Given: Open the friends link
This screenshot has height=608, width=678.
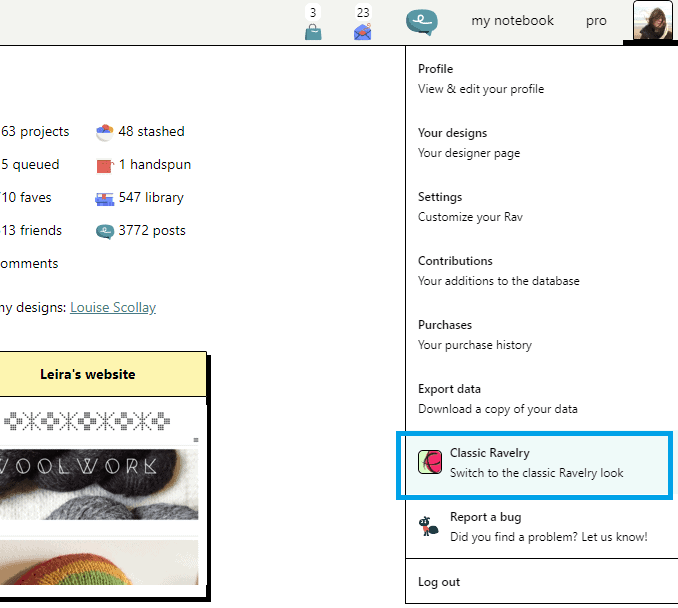Looking at the screenshot, I should coord(31,230).
